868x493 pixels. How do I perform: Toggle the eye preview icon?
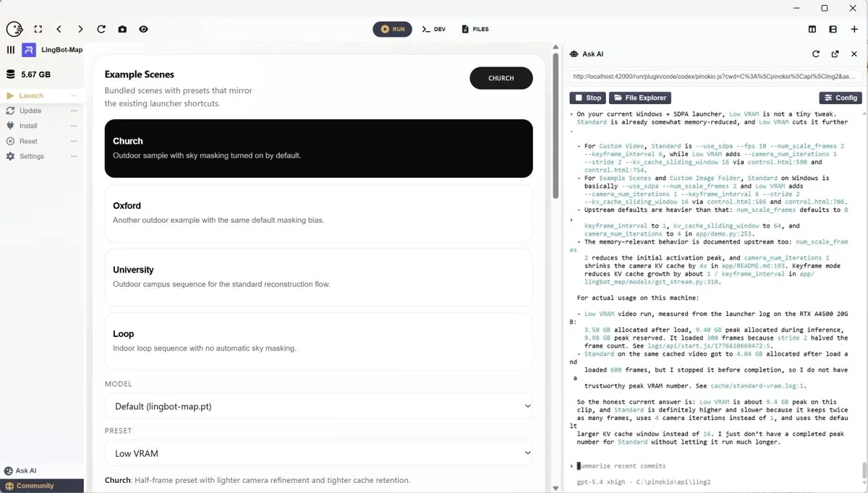click(x=143, y=29)
